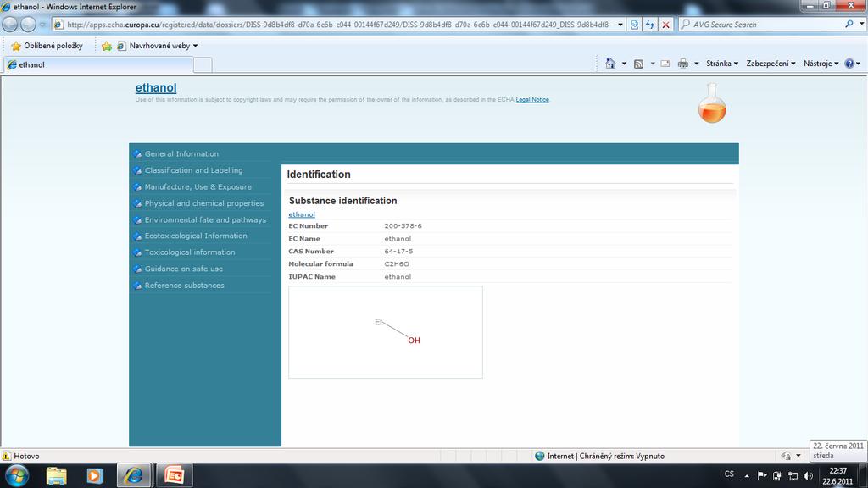
Task: Click Internet protected mode status zone
Action: pyautogui.click(x=600, y=456)
